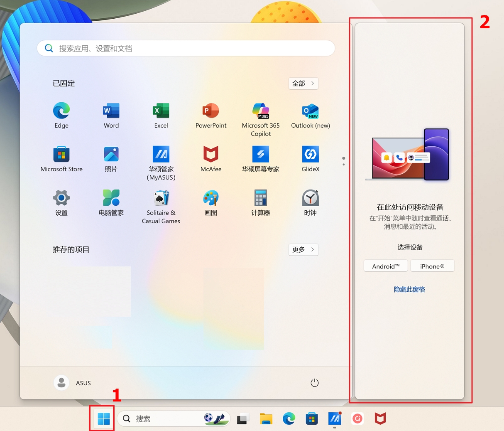Open the 时钟 (Clock) app

pos(311,203)
